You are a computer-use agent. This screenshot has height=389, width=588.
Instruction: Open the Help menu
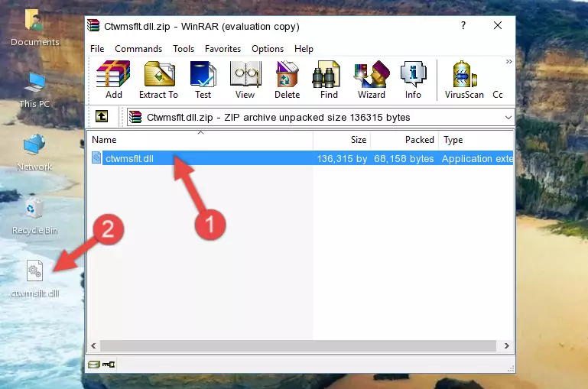pyautogui.click(x=304, y=49)
